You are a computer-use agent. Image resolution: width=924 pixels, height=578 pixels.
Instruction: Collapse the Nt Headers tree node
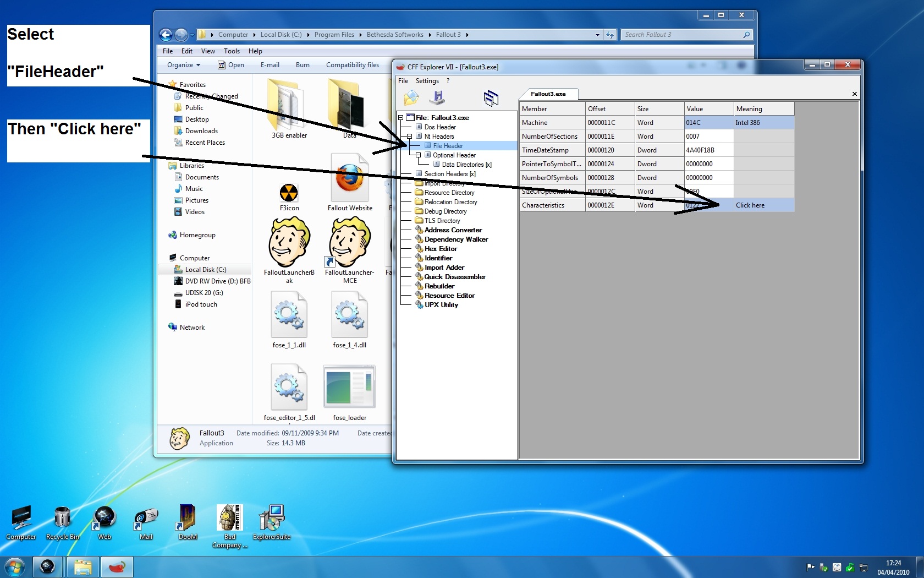(x=409, y=137)
